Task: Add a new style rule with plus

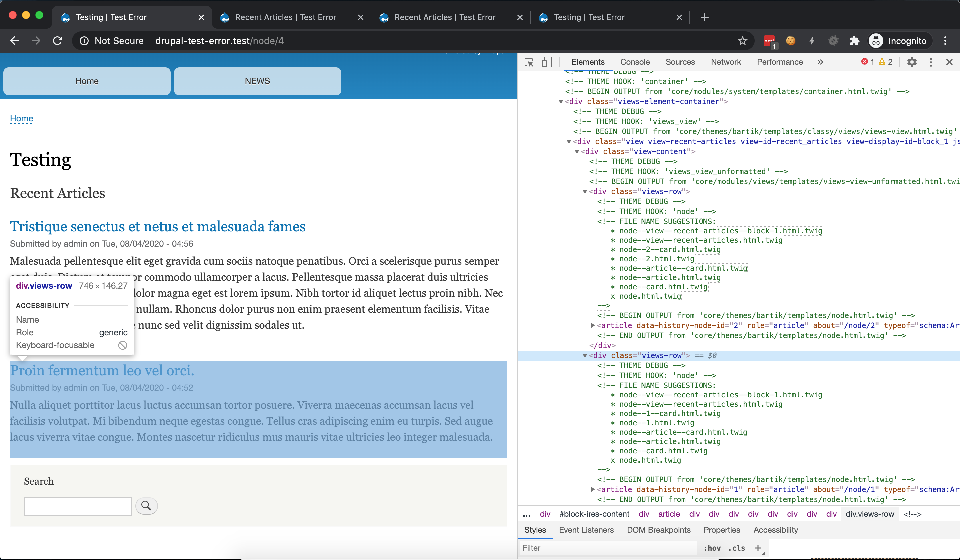Action: click(x=758, y=548)
